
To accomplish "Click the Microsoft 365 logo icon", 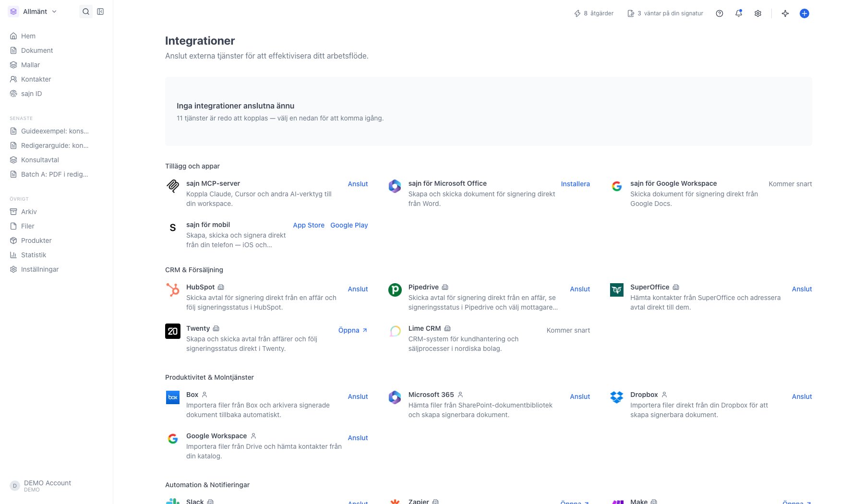I will point(395,397).
